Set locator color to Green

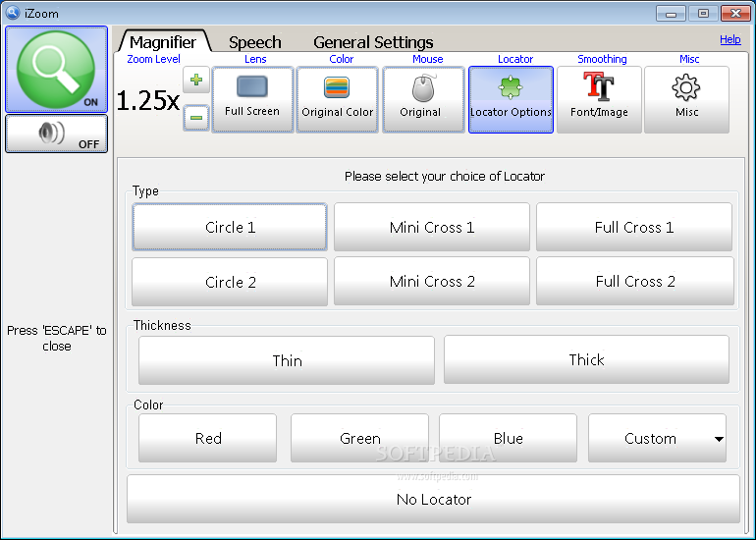click(359, 438)
